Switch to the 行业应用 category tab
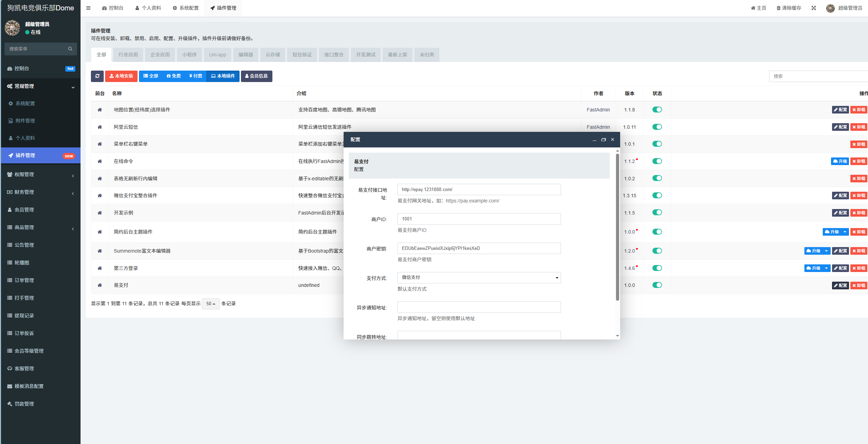This screenshot has width=868, height=444. [128, 55]
